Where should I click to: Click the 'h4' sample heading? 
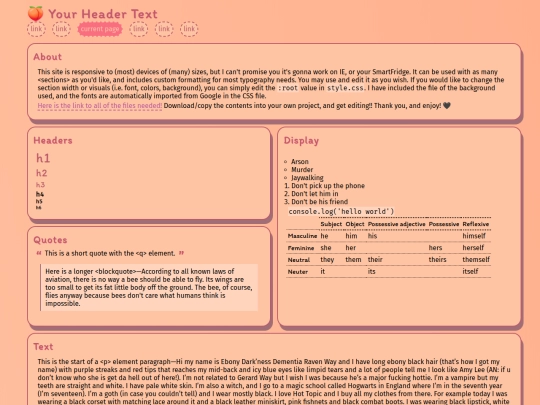(40, 194)
